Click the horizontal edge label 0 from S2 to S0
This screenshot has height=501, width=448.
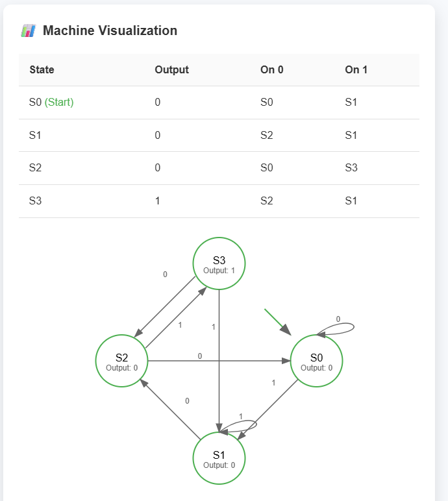click(x=200, y=356)
